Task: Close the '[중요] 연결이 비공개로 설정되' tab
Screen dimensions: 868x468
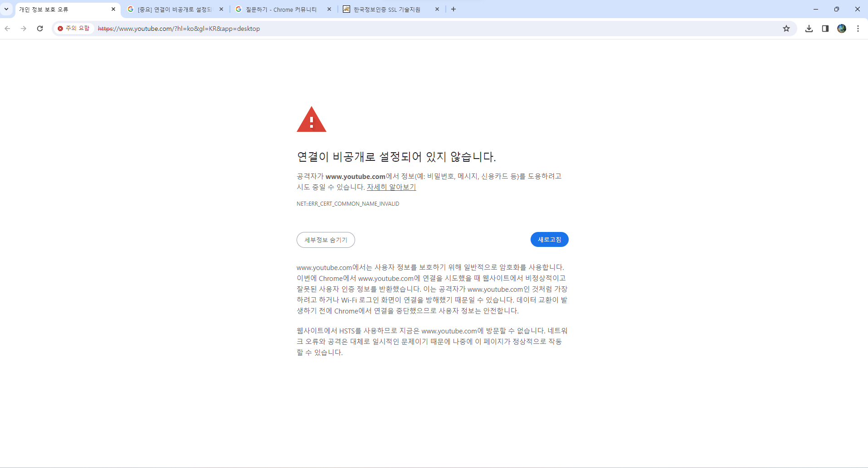Action: (221, 9)
